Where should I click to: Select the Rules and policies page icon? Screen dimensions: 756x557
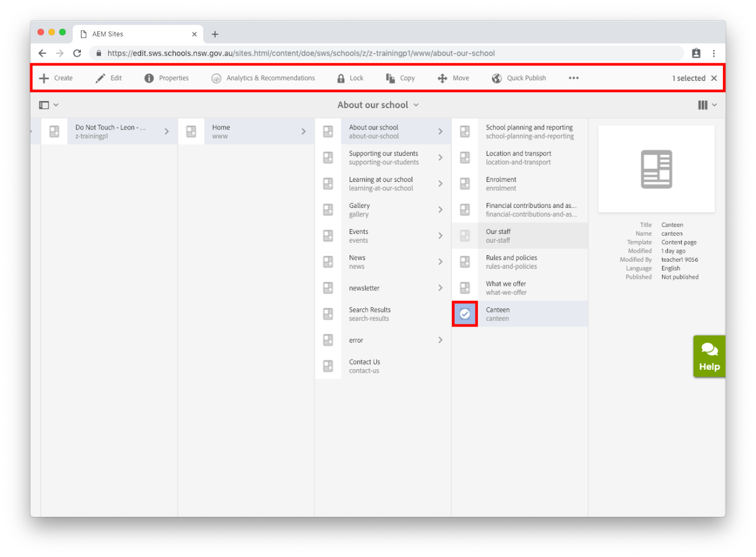[x=465, y=262]
